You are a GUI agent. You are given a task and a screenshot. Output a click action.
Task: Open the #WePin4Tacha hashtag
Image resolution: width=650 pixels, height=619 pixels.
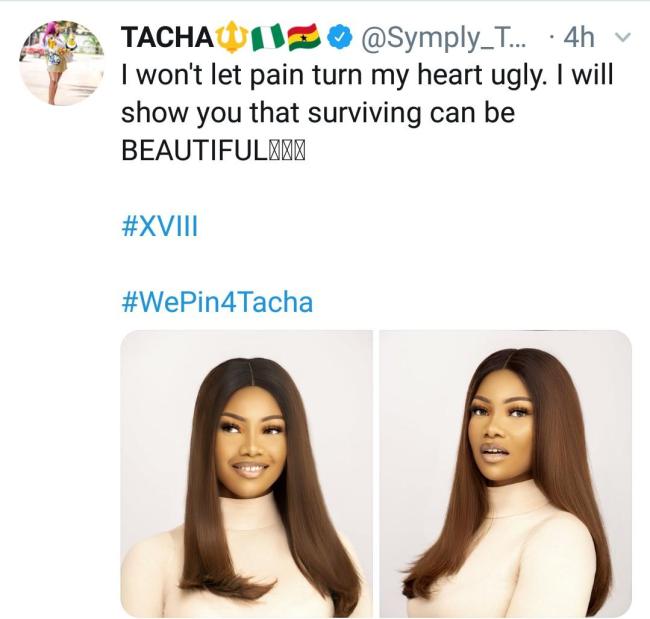[x=217, y=301]
